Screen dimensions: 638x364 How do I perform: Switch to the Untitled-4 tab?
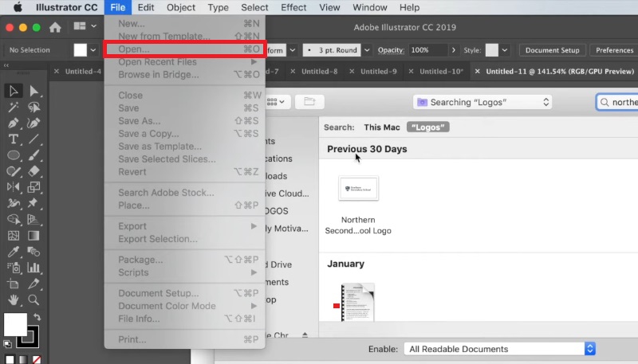[83, 71]
